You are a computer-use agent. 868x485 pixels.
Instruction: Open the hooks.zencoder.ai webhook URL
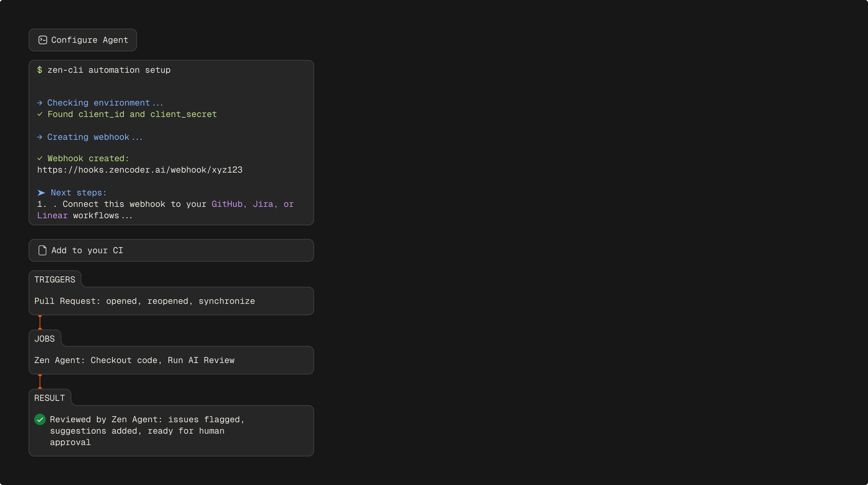click(140, 170)
